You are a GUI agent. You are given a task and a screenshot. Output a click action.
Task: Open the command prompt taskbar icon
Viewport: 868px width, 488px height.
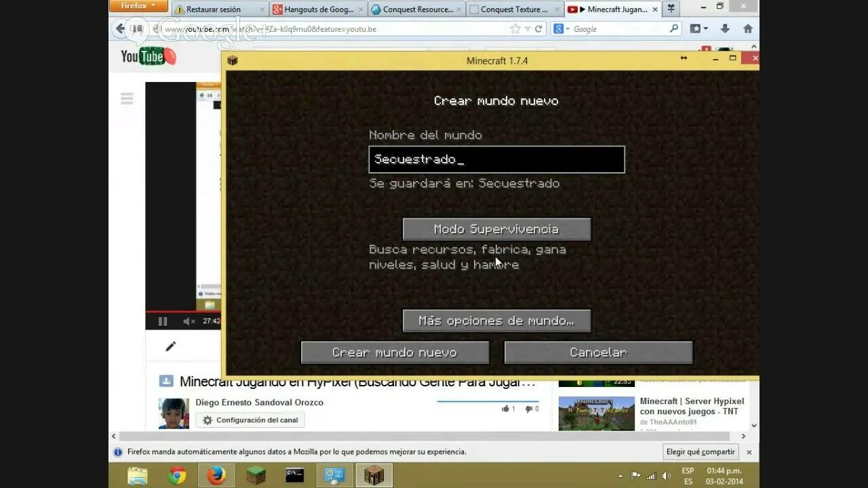tap(294, 476)
